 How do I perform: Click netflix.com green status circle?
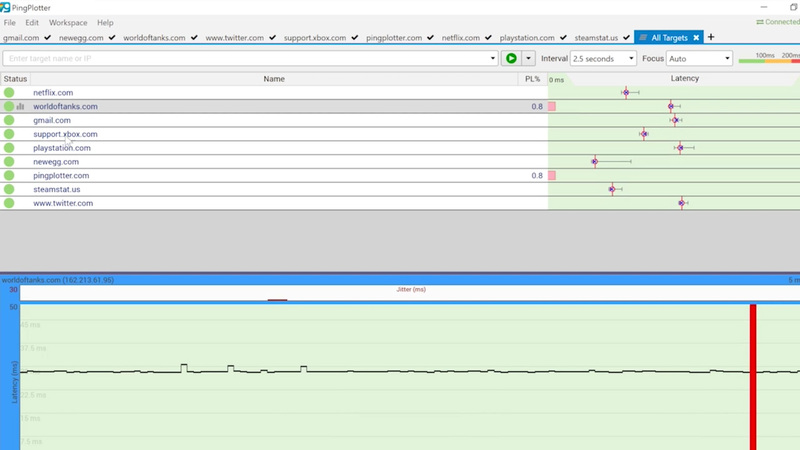pyautogui.click(x=9, y=92)
